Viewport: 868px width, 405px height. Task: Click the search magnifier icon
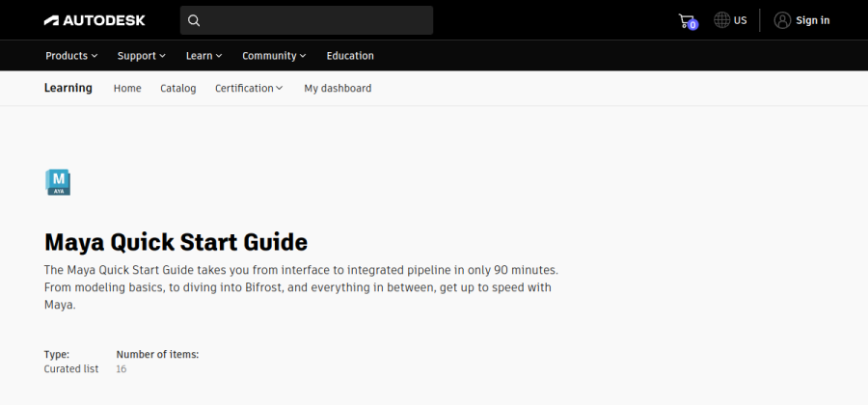pos(194,20)
